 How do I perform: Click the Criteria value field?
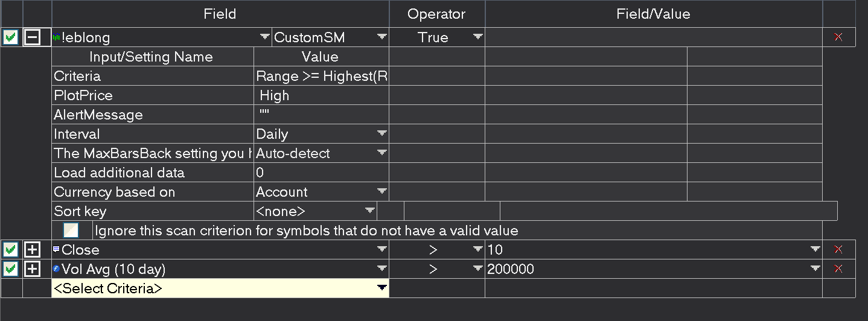coord(321,76)
